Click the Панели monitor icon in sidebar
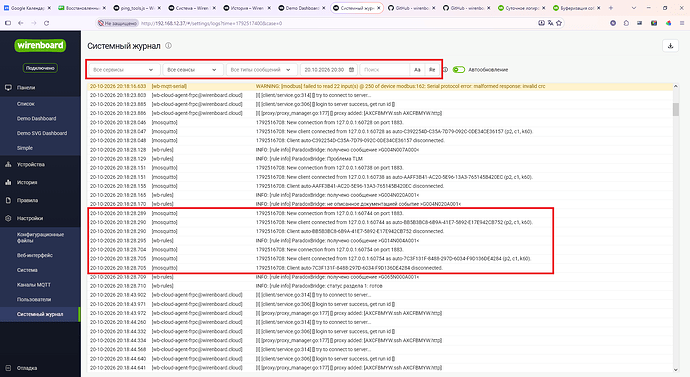690x377 pixels. click(8, 88)
